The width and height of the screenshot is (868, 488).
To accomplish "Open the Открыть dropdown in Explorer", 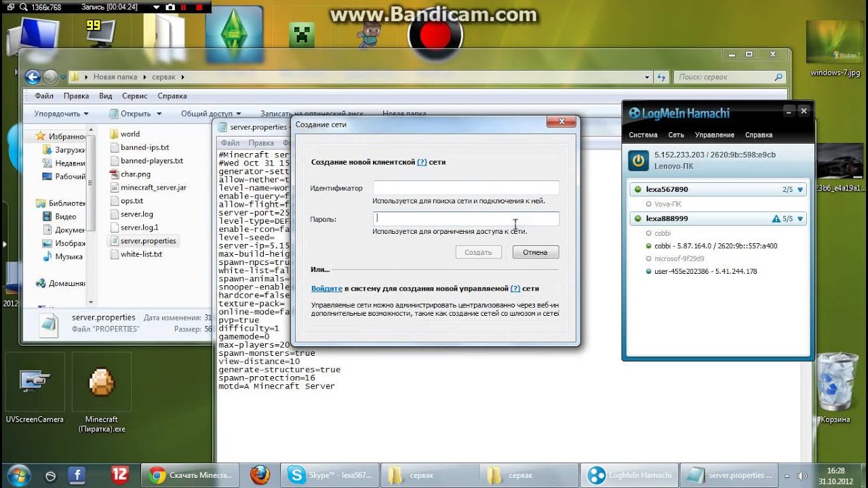I will point(136,114).
